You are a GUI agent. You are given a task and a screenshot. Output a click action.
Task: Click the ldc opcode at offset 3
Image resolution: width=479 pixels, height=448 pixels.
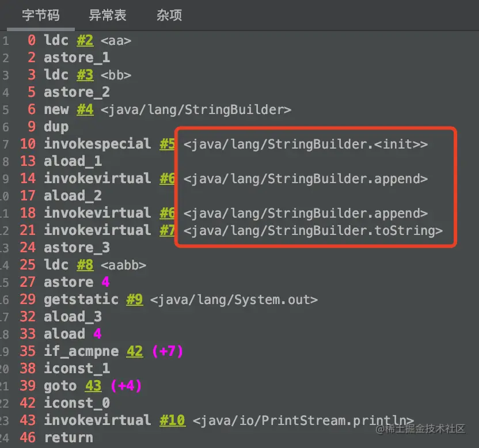[x=56, y=75]
